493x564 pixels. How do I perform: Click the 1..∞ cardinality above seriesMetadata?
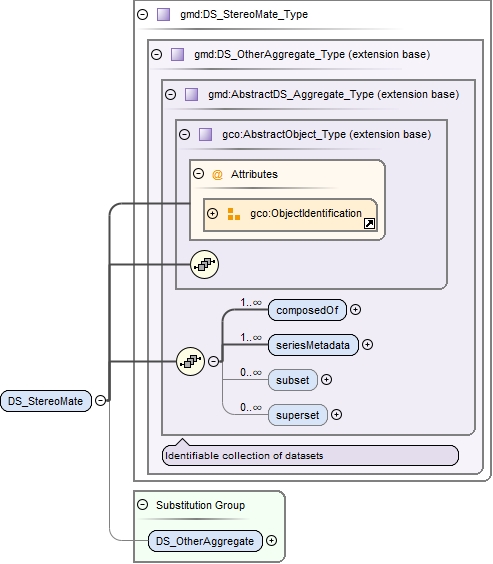(x=251, y=337)
